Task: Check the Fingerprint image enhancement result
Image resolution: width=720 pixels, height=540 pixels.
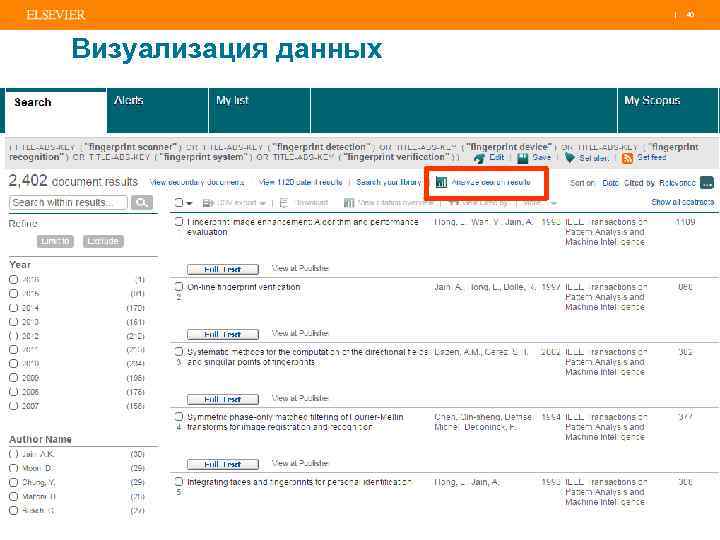Action: click(179, 222)
